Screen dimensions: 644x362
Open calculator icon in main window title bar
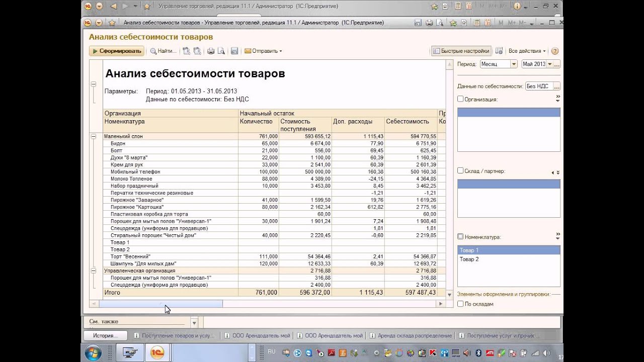coord(457,6)
